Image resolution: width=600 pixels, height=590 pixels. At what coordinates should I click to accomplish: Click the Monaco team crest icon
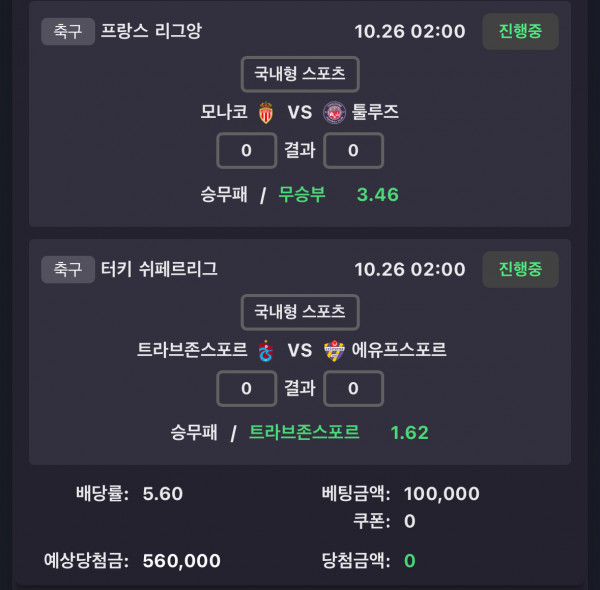266,112
